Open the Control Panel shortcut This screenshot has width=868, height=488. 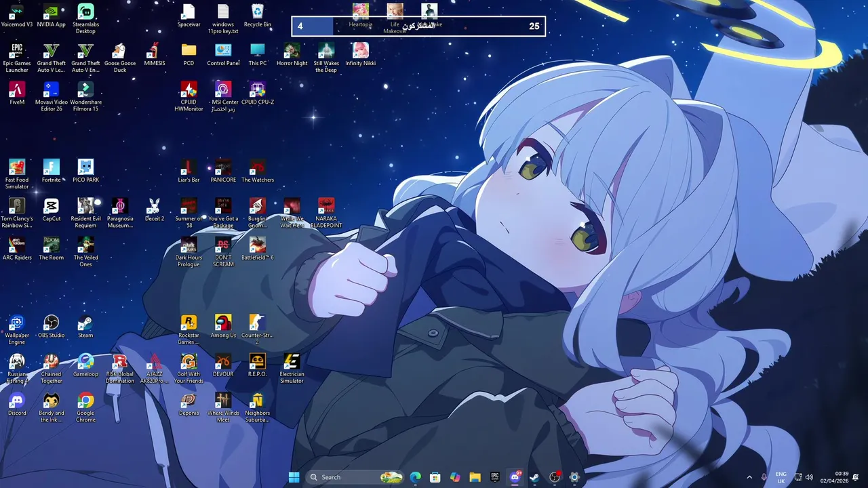223,55
